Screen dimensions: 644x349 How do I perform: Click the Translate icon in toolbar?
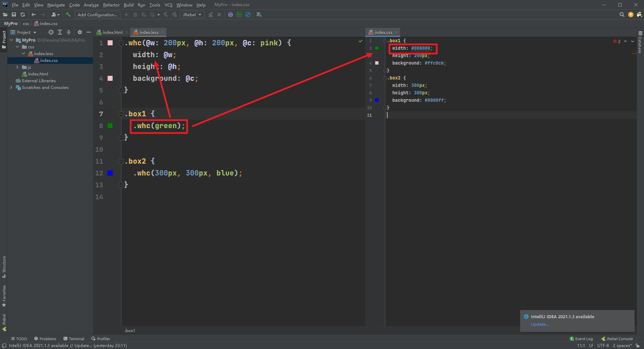[259, 15]
